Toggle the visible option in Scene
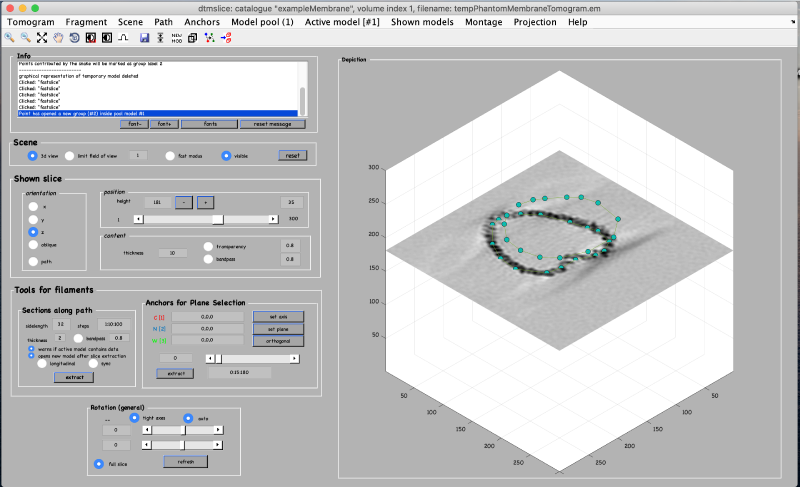 click(226, 156)
